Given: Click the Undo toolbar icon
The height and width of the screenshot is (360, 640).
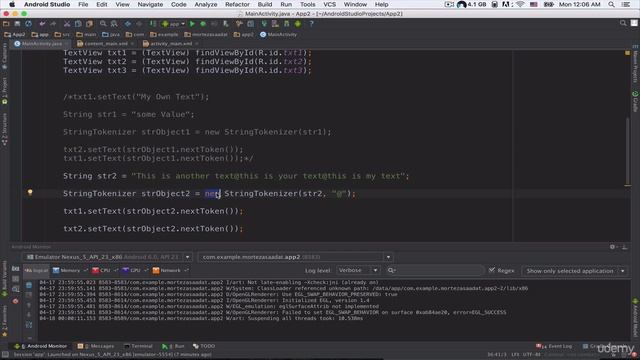Looking at the screenshot, I should tap(42, 24).
